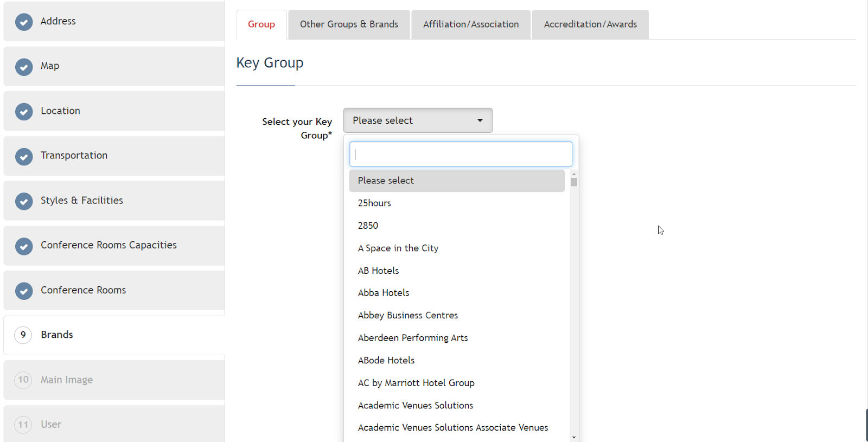Click the step 9 number badge
Viewport: 868px width, 442px height.
[x=23, y=335]
